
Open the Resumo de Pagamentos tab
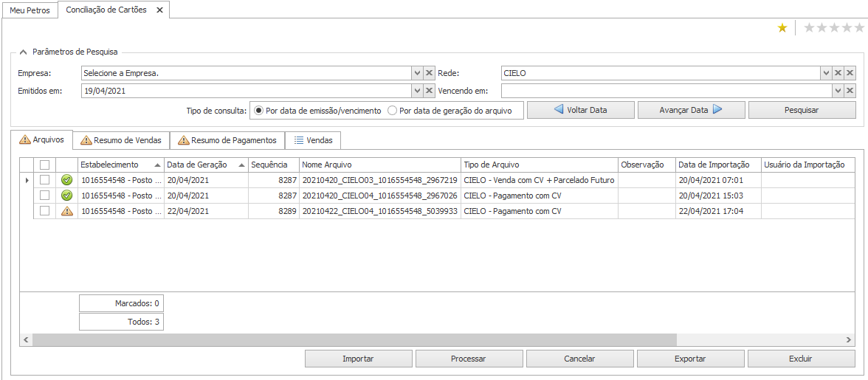(x=227, y=140)
